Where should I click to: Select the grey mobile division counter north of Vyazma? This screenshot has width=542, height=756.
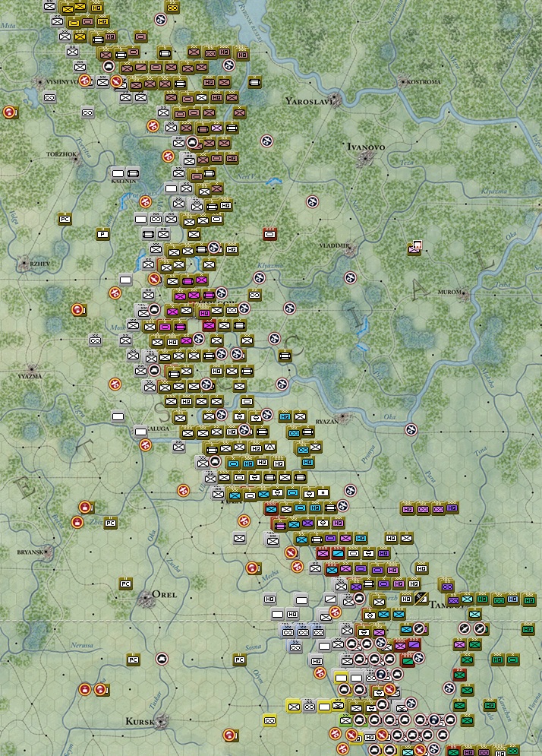tap(96, 340)
